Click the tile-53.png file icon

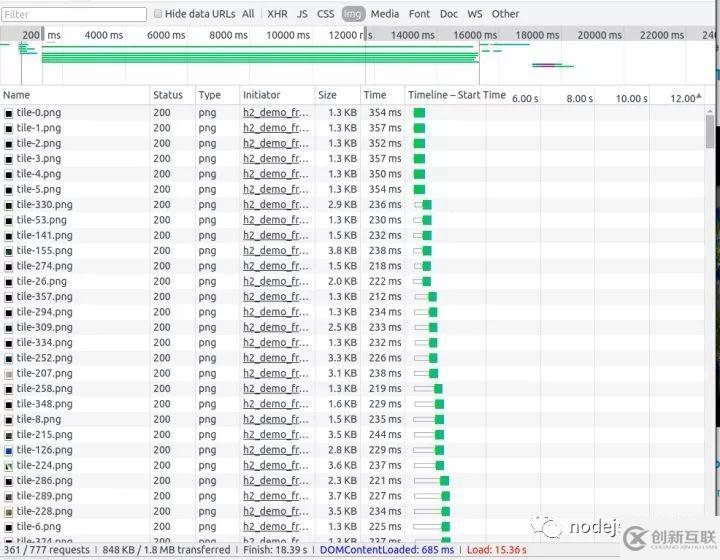pyautogui.click(x=9, y=220)
